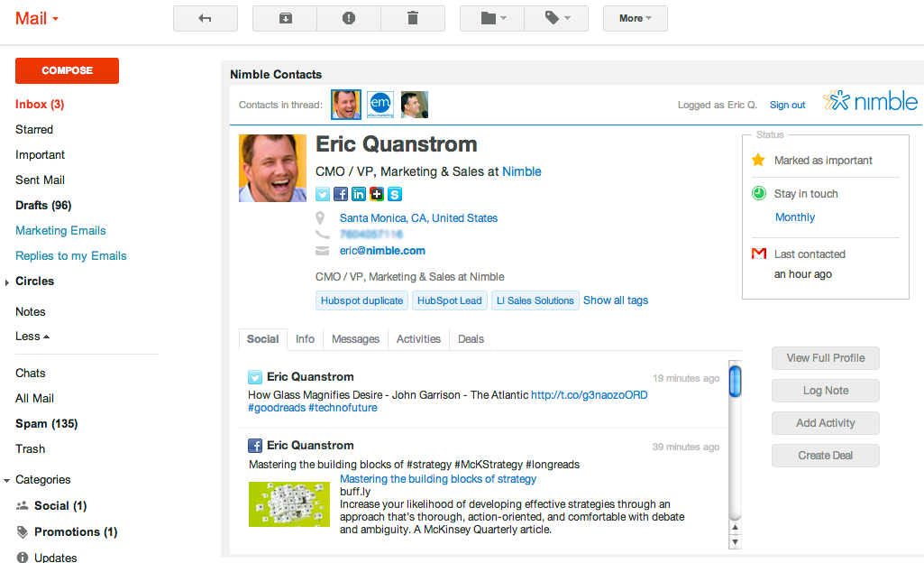This screenshot has width=924, height=563.
Task: Click Show all tags link
Action: tap(616, 300)
